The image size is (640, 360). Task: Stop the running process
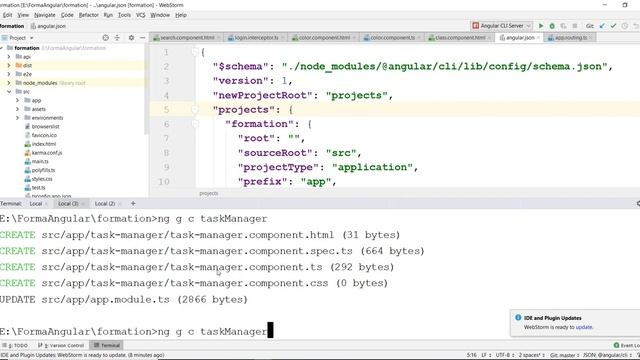[x=575, y=26]
